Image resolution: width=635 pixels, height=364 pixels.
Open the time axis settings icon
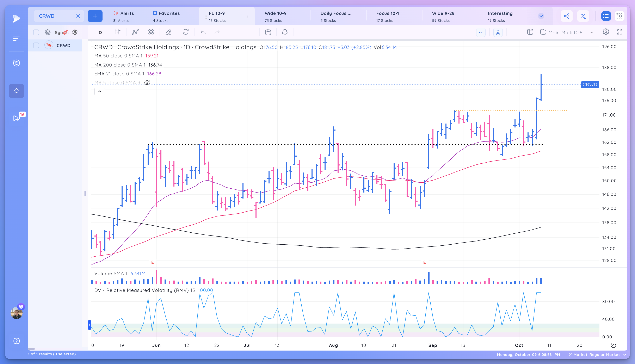(613, 345)
